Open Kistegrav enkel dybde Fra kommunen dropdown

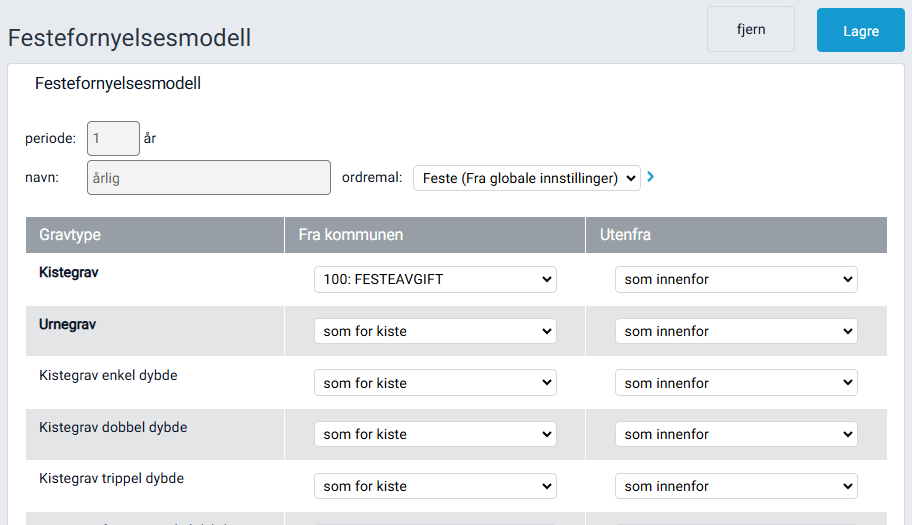pos(435,383)
